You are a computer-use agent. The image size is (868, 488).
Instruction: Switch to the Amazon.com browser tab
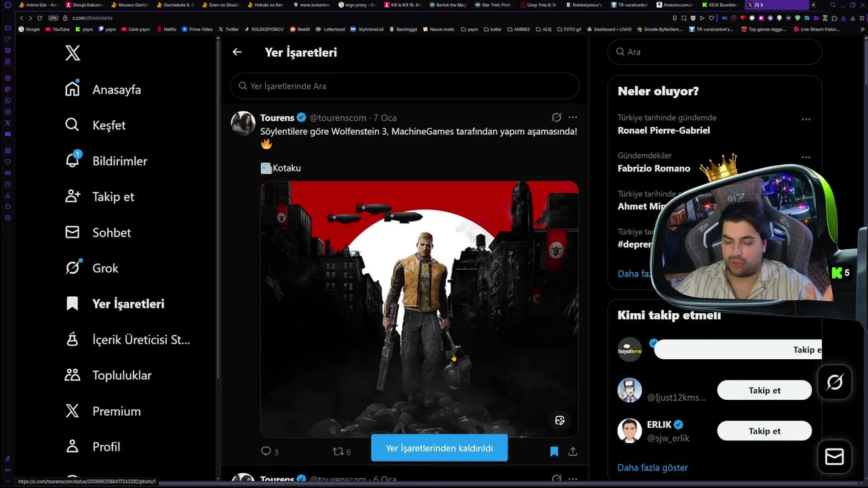(675, 5)
